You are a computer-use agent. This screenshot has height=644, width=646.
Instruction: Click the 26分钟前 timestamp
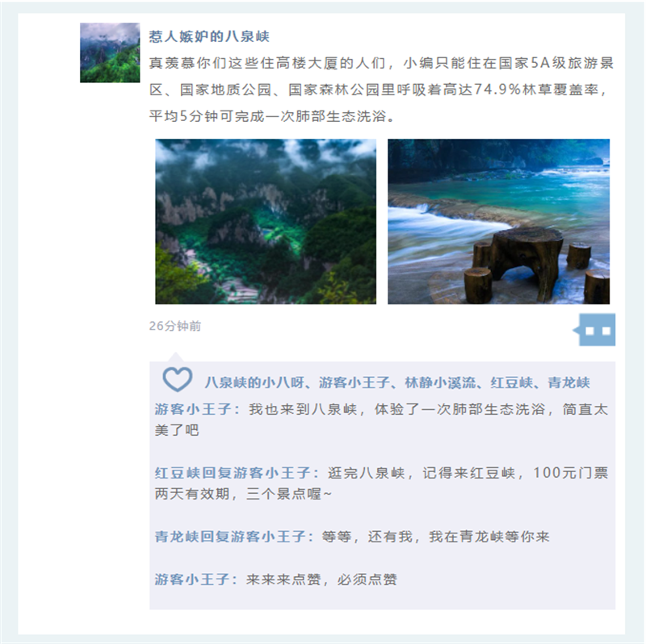[175, 326]
